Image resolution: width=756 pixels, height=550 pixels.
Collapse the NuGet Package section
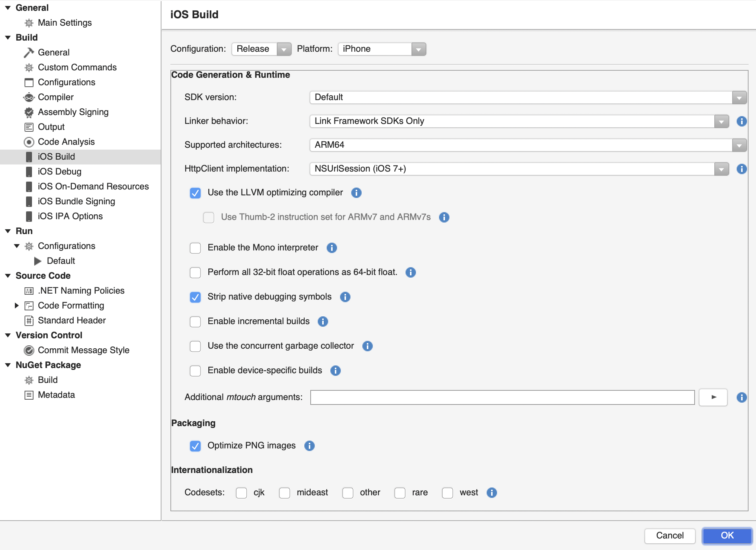click(8, 365)
